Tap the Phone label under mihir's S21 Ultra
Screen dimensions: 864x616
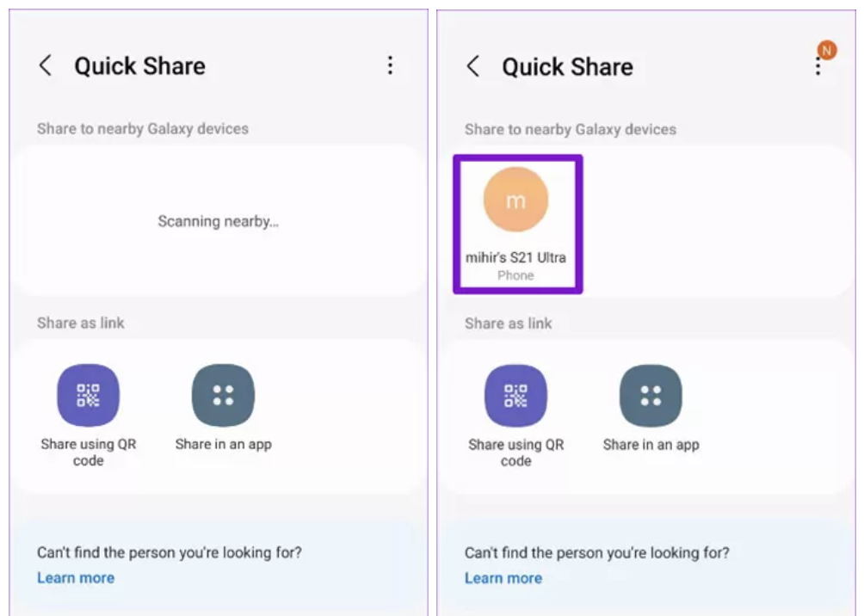tap(517, 275)
